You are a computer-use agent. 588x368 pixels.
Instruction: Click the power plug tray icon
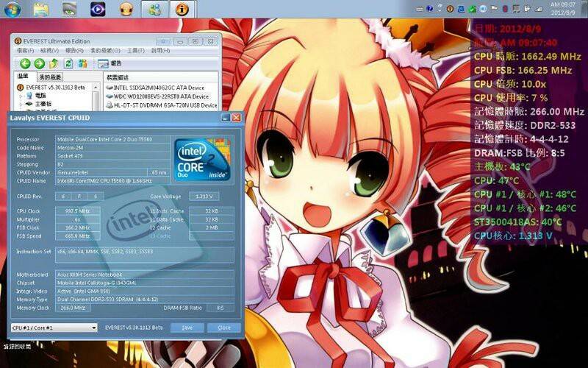527,8
